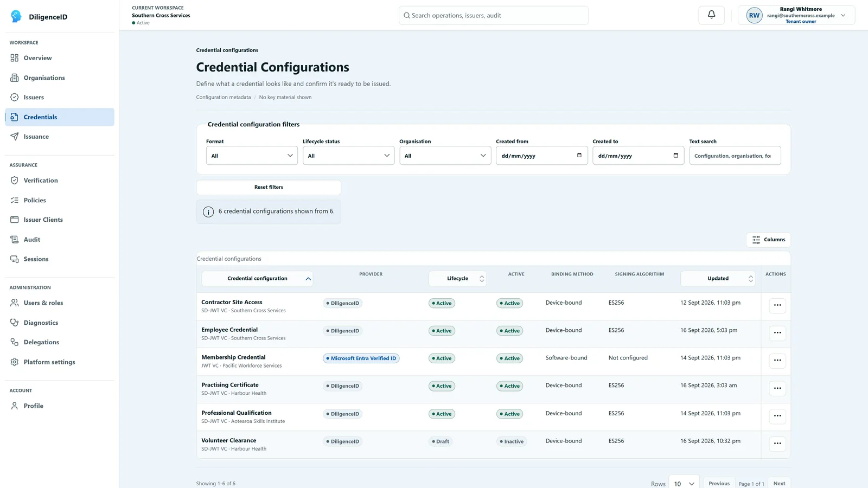Image resolution: width=868 pixels, height=488 pixels.
Task: Sort by Credential configuration column
Action: [x=257, y=279]
